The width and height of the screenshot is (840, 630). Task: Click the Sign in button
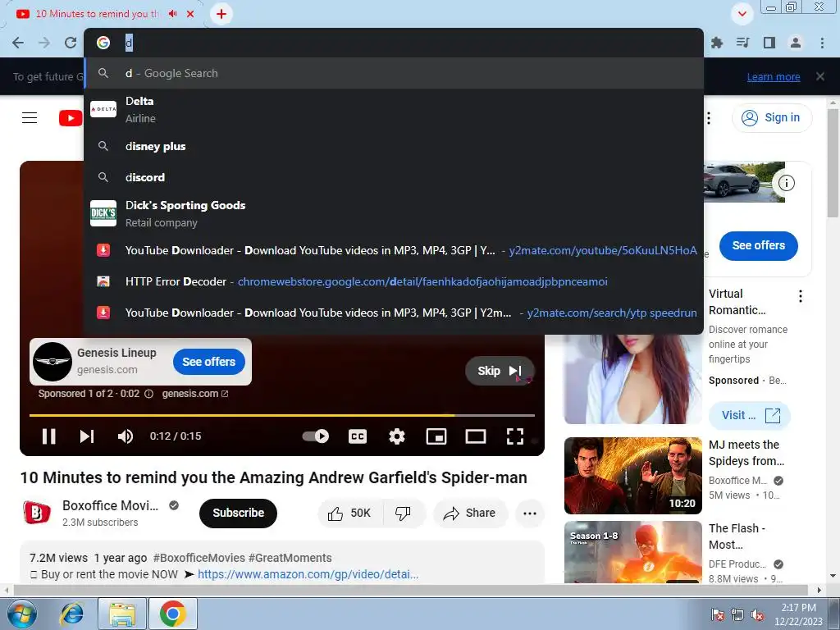point(772,118)
